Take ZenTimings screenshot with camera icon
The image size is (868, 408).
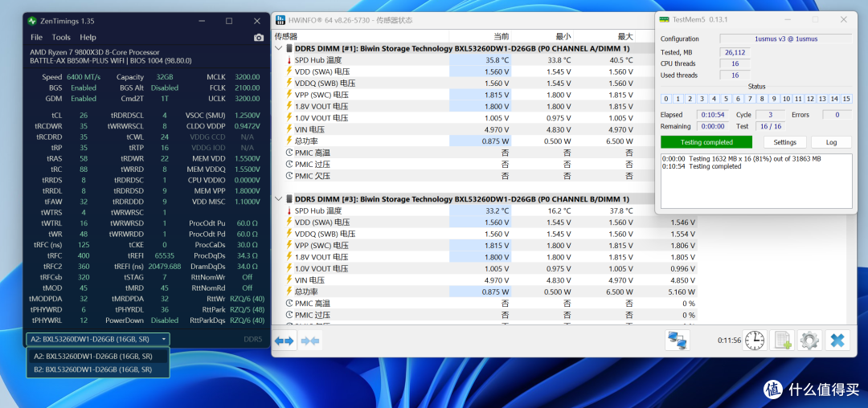point(259,38)
